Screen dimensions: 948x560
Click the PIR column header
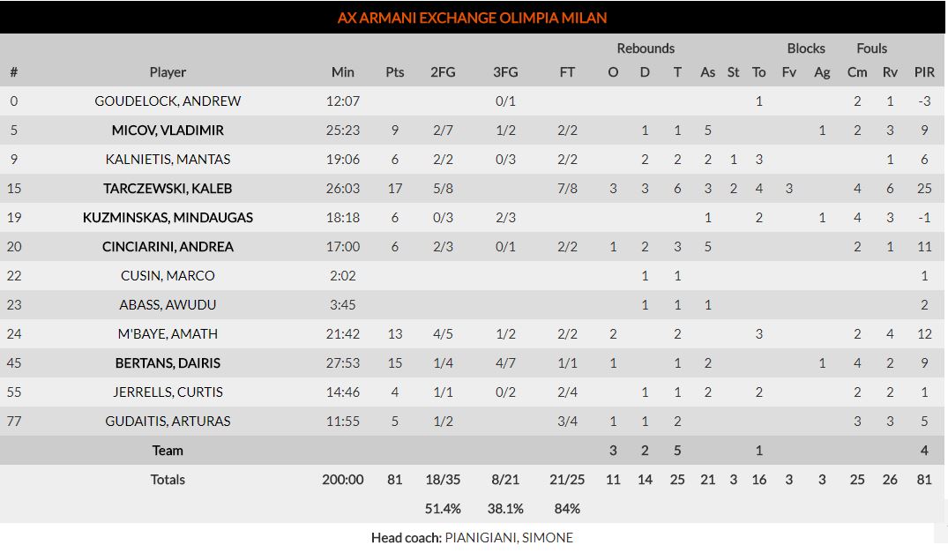pyautogui.click(x=924, y=72)
